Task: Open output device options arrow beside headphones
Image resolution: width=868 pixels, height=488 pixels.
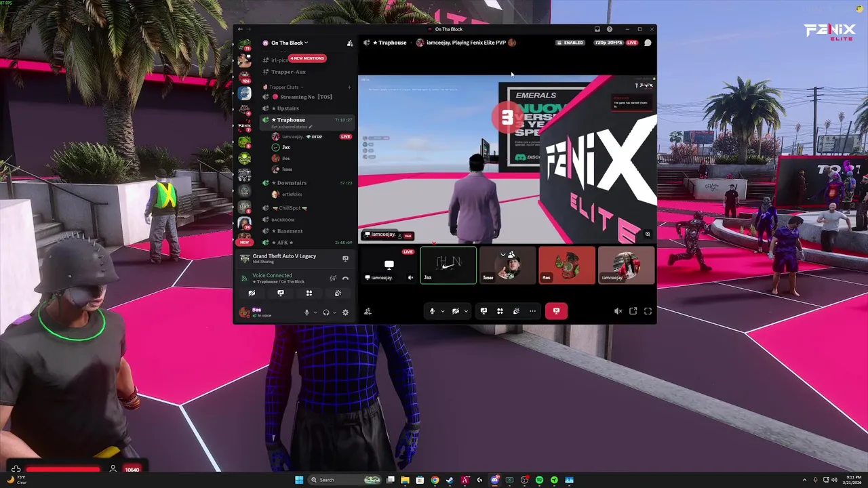Action: 334,312
